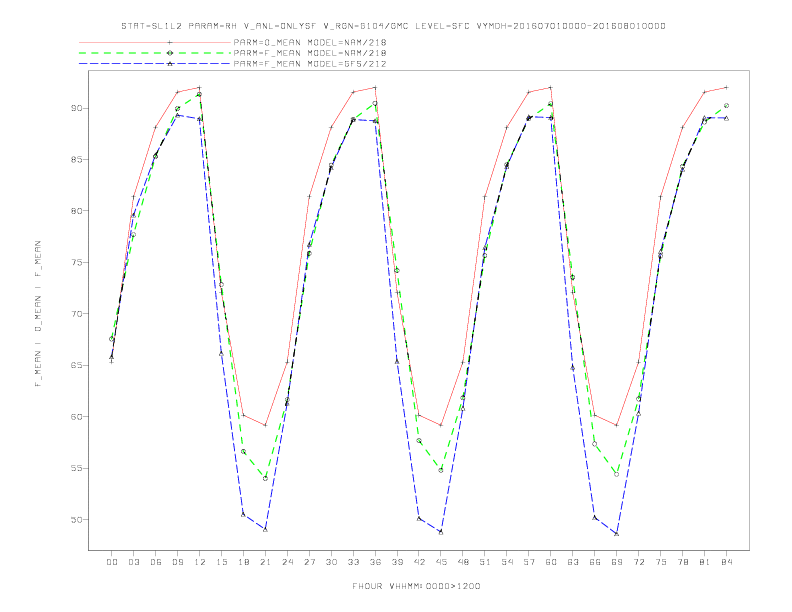Click x-axis tick label 33

[353, 562]
